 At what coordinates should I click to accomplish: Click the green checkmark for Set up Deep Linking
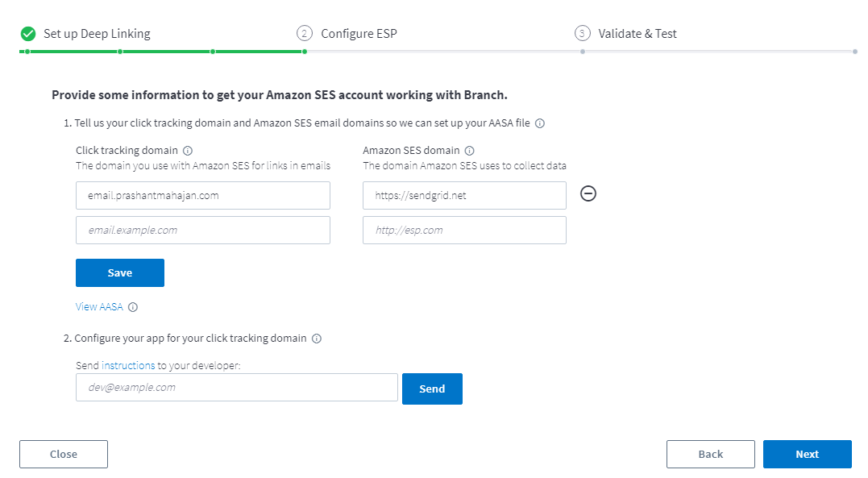coord(28,34)
